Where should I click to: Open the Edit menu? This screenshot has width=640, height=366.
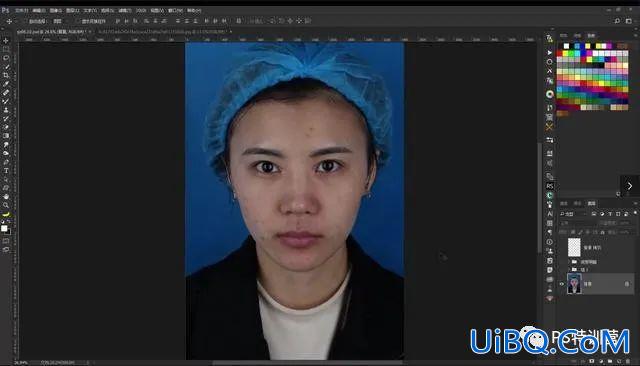click(x=39, y=10)
